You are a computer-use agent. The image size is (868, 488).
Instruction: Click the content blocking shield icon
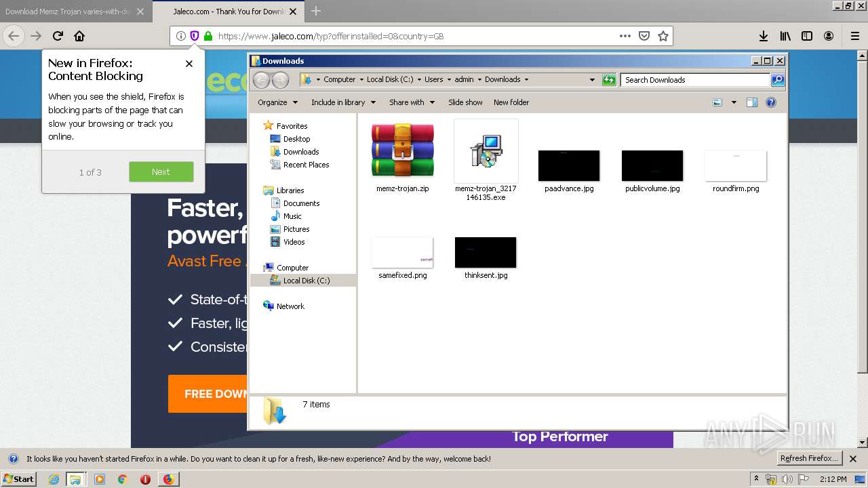click(194, 36)
